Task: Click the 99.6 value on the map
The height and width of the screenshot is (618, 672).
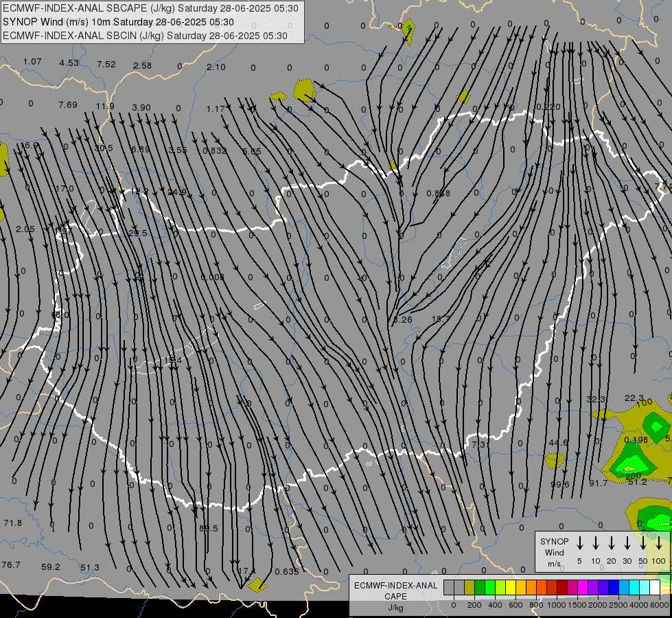Action: (x=560, y=485)
